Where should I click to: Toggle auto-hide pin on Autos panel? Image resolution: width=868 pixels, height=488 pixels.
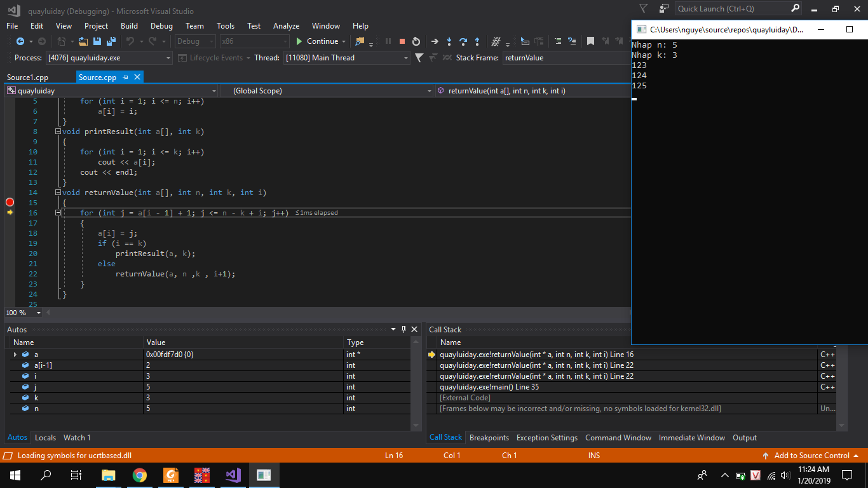pos(403,329)
